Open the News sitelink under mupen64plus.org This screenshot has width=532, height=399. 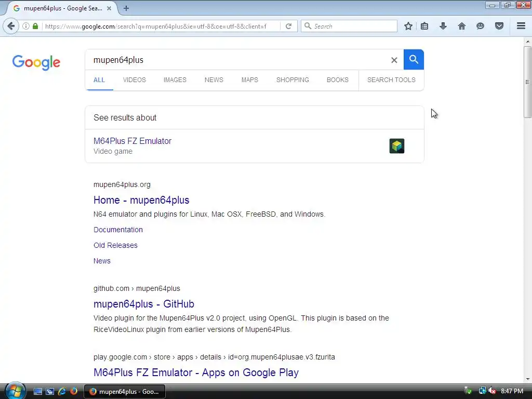pos(102,261)
